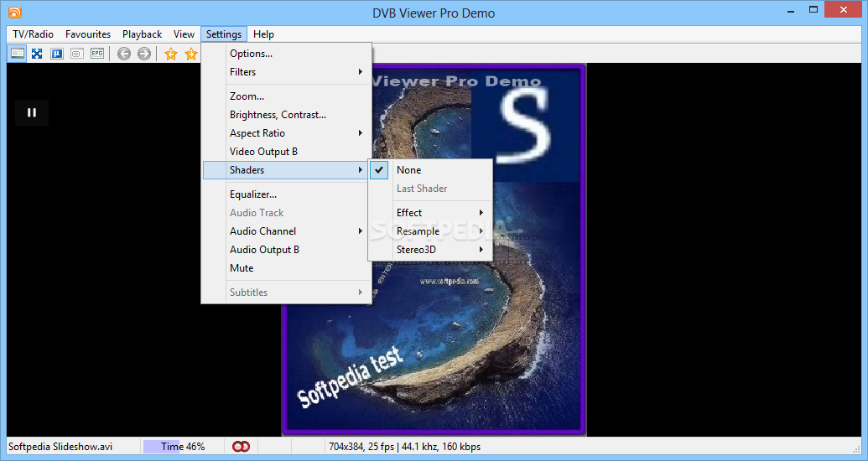This screenshot has width=868, height=461.
Task: Close the DVB Viewer Pro Demo window
Action: (845, 10)
